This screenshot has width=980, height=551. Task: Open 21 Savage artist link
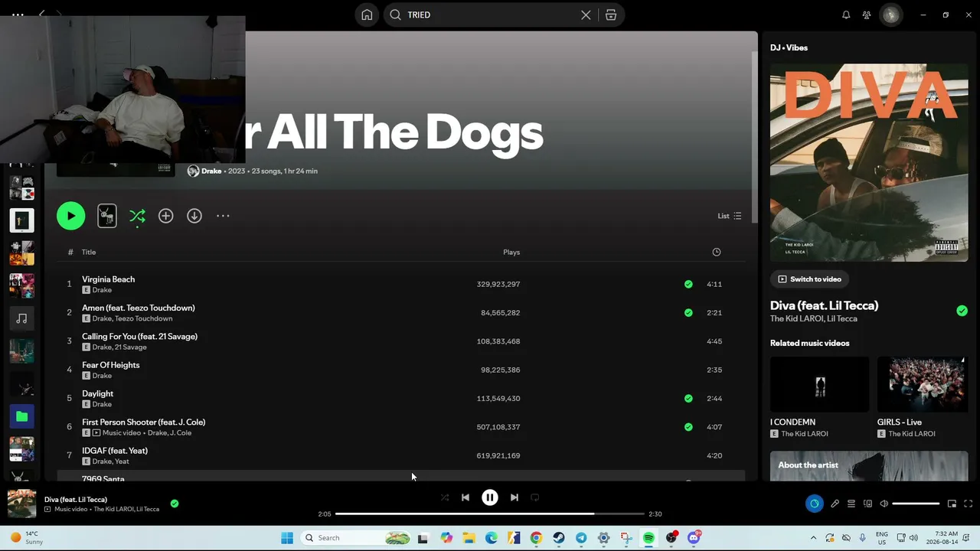click(x=130, y=347)
